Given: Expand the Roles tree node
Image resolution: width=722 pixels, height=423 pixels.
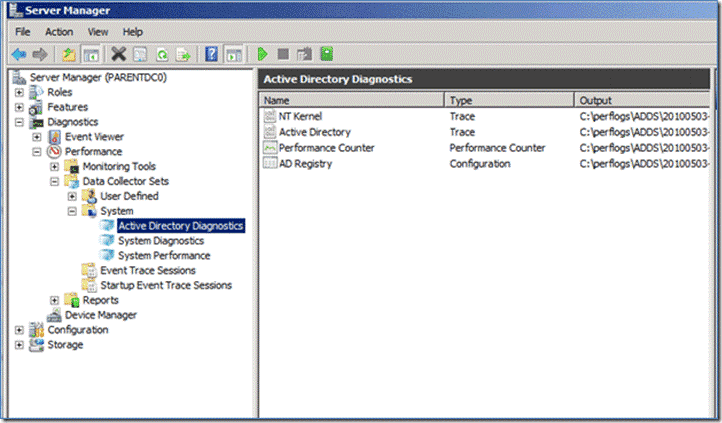Looking at the screenshot, I should pos(20,93).
